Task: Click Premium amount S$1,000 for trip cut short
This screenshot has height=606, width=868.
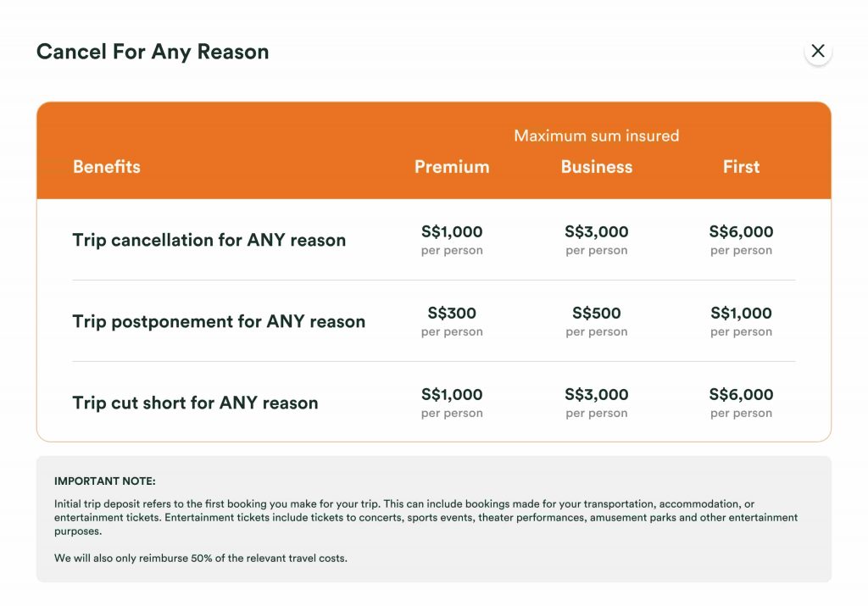Action: (452, 394)
